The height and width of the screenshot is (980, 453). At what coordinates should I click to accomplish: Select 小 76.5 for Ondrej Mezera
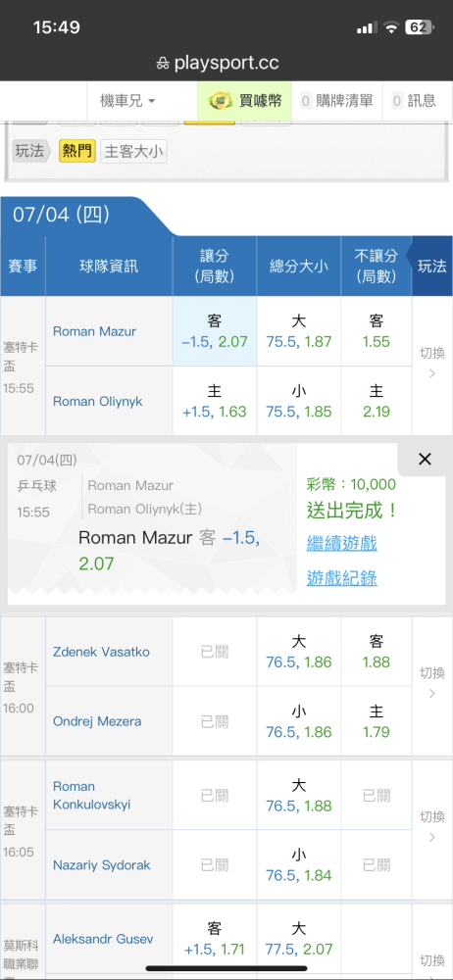tap(298, 721)
